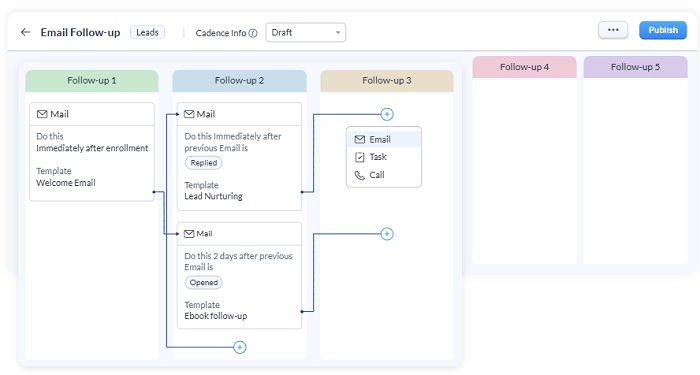Choose Task from the action menu

coord(384,157)
